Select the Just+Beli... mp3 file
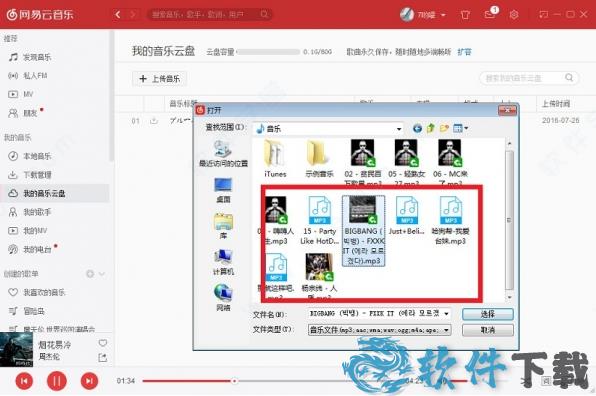Screen dimensions: 596x396 point(407,215)
